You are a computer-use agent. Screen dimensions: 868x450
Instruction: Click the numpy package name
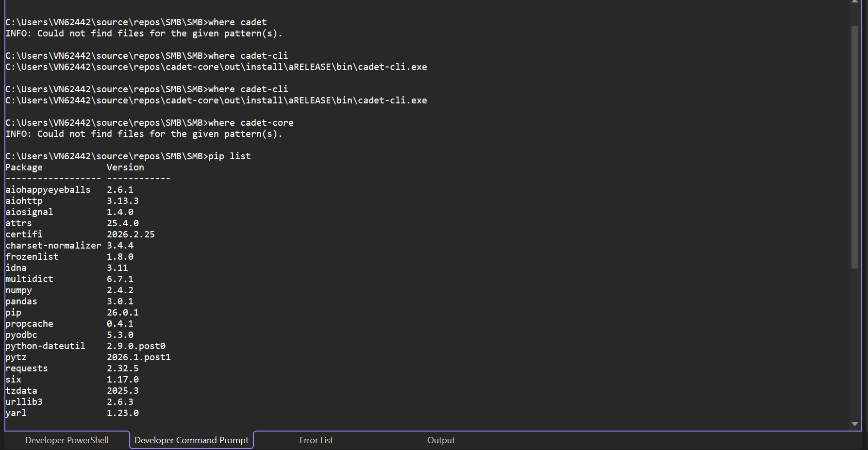click(18, 290)
